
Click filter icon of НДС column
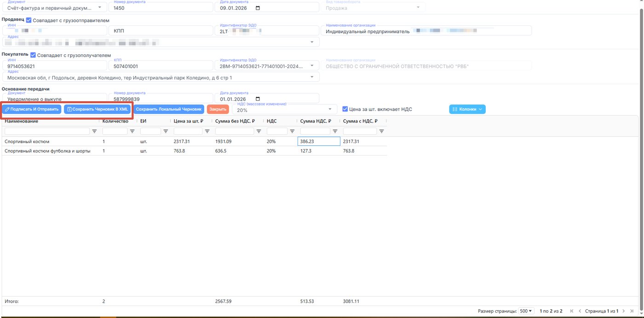tap(292, 131)
